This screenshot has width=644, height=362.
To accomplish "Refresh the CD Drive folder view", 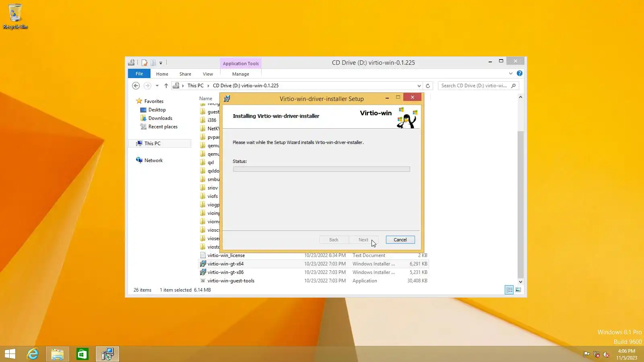I will click(428, 86).
